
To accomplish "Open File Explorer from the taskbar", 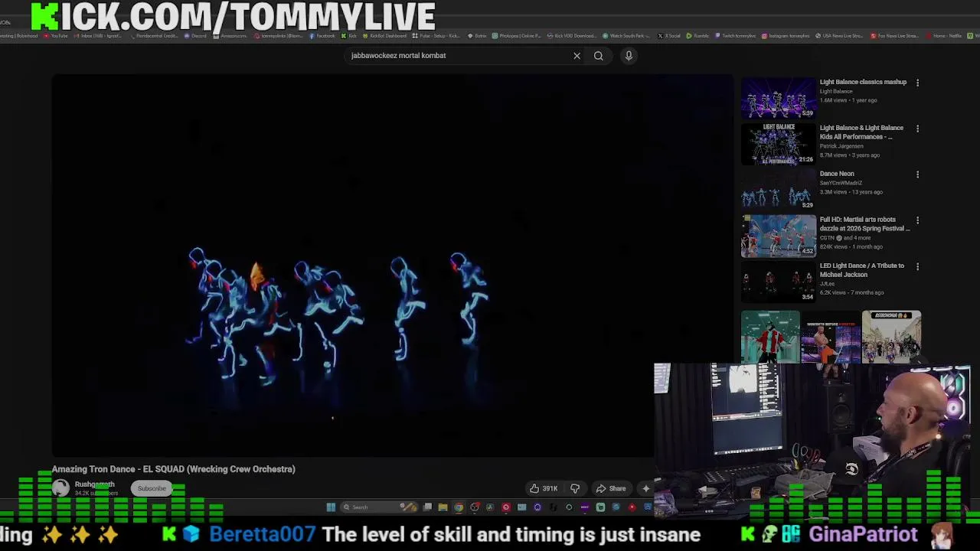I will [443, 507].
